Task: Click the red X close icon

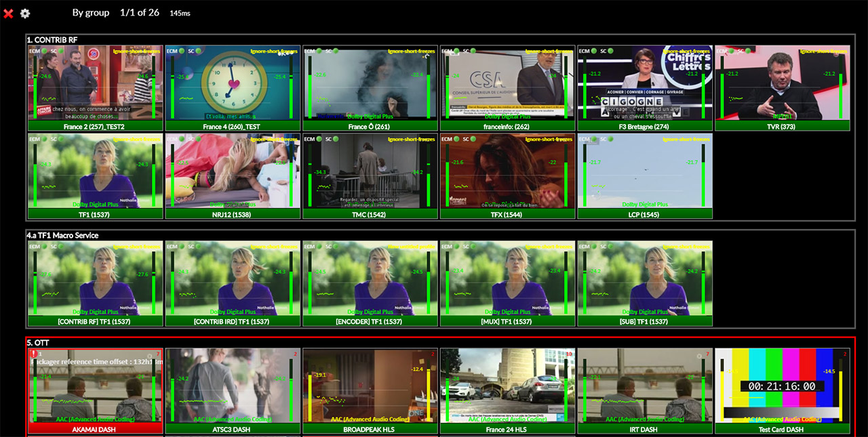Action: point(8,14)
